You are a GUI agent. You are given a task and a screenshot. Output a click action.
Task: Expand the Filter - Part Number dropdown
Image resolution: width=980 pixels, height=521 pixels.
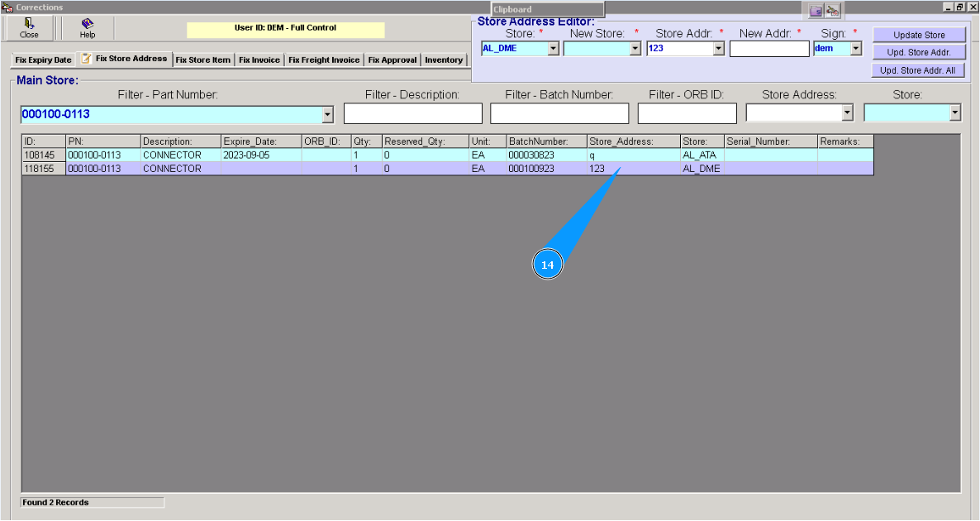327,114
